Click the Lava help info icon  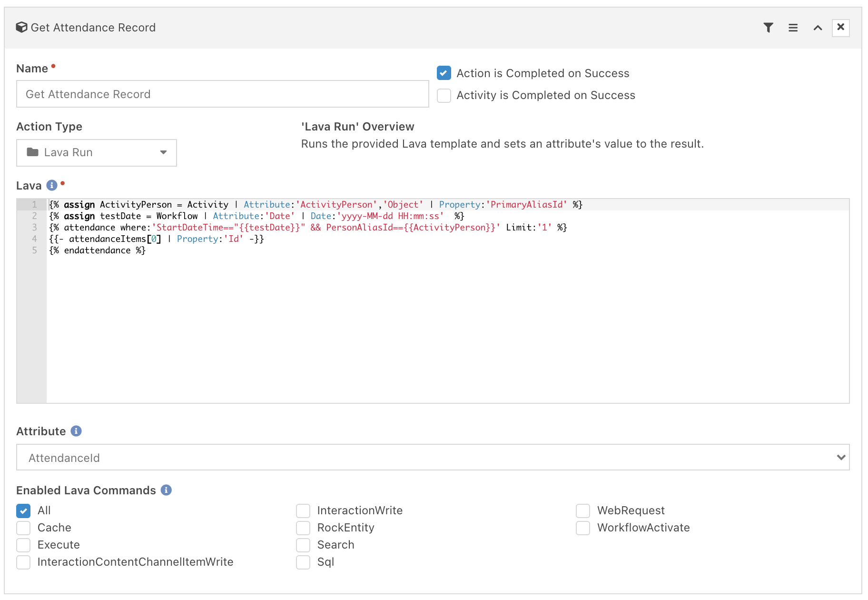pyautogui.click(x=52, y=185)
